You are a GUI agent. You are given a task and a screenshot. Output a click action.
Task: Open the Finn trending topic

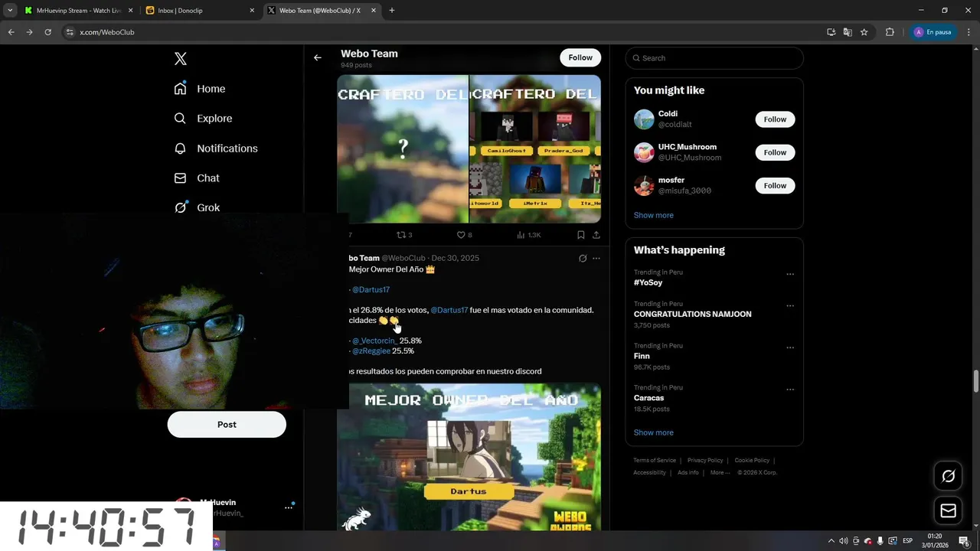click(642, 356)
